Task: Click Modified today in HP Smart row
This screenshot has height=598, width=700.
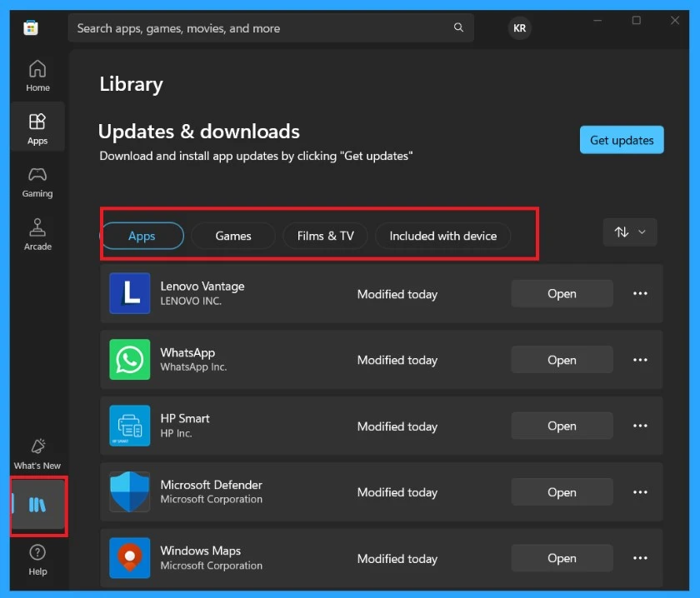Action: tap(397, 426)
